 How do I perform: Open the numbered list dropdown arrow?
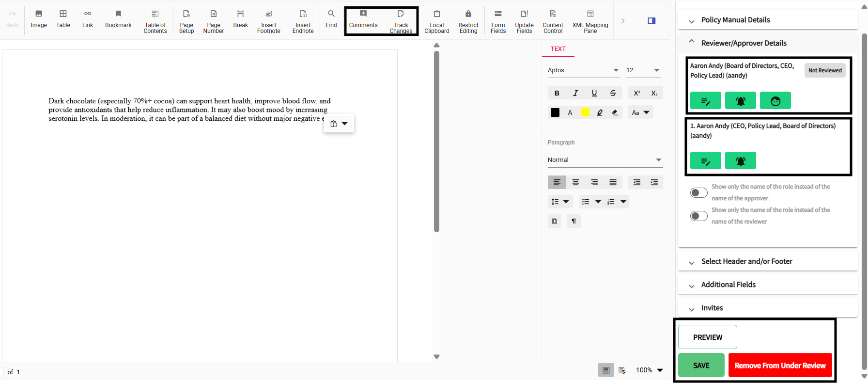coord(623,202)
